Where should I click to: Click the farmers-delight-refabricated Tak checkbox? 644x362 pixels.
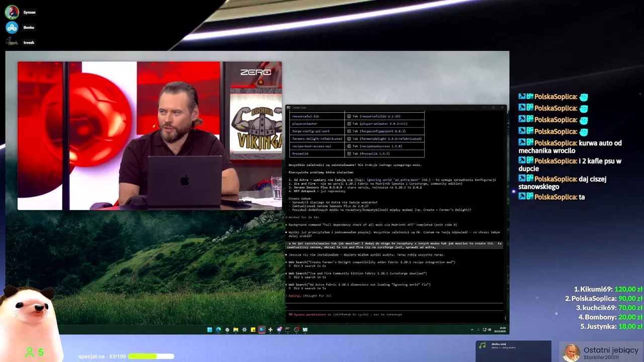coord(349,139)
